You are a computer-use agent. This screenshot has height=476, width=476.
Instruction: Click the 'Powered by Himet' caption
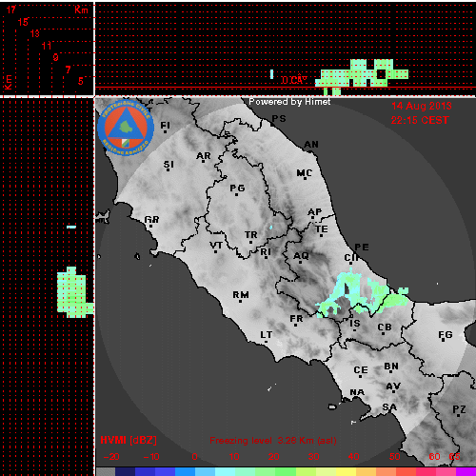(x=289, y=102)
